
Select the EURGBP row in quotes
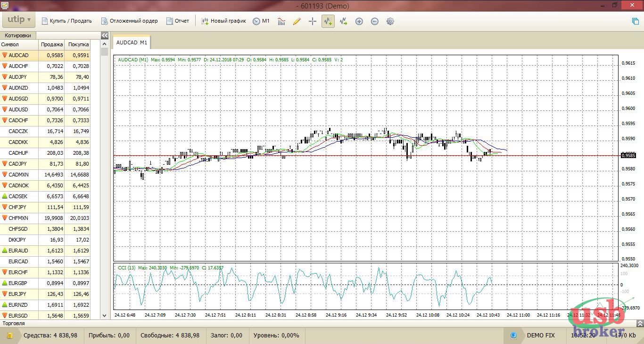point(45,283)
